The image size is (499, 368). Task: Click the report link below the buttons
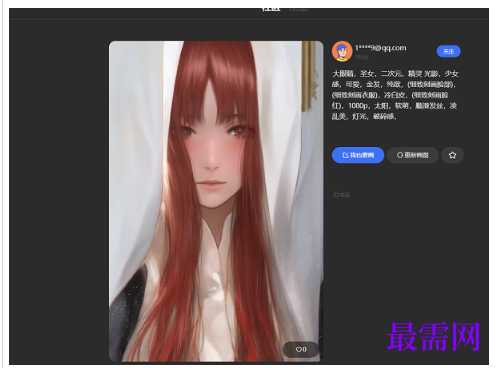[341, 195]
